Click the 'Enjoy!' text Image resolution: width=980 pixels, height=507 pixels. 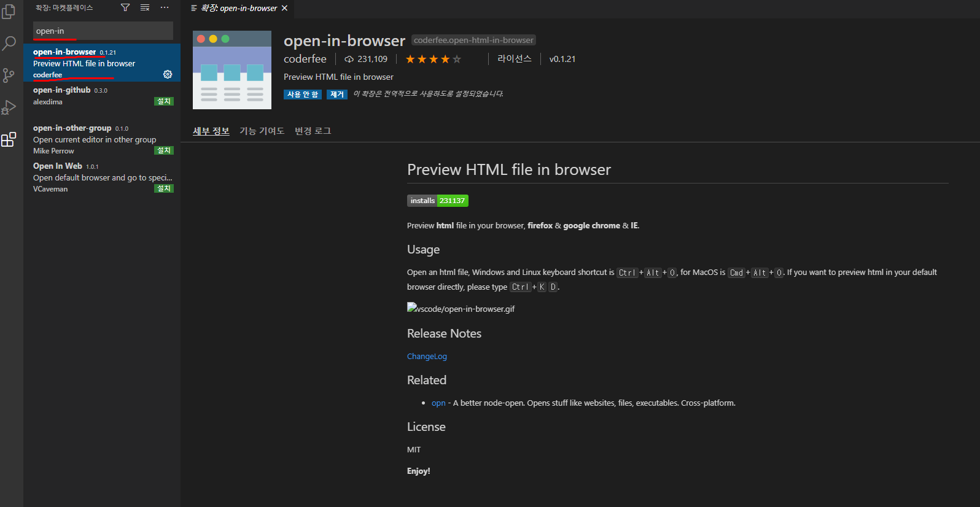coord(419,471)
